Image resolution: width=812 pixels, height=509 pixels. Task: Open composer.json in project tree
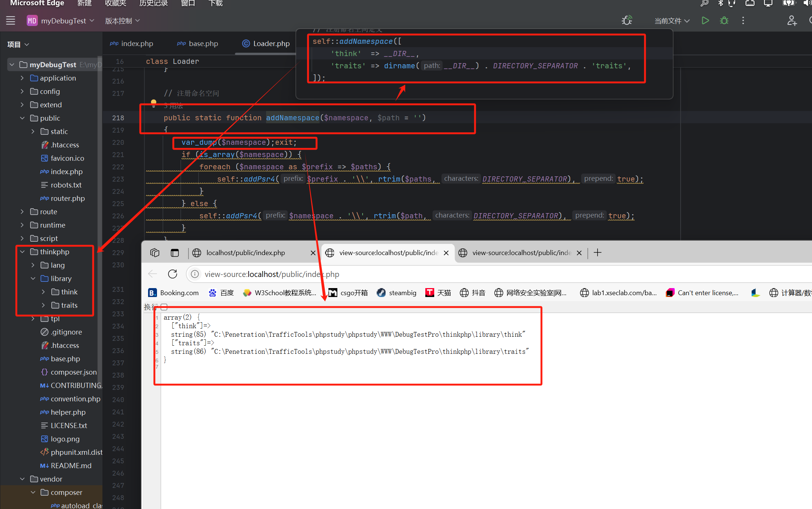click(x=73, y=372)
